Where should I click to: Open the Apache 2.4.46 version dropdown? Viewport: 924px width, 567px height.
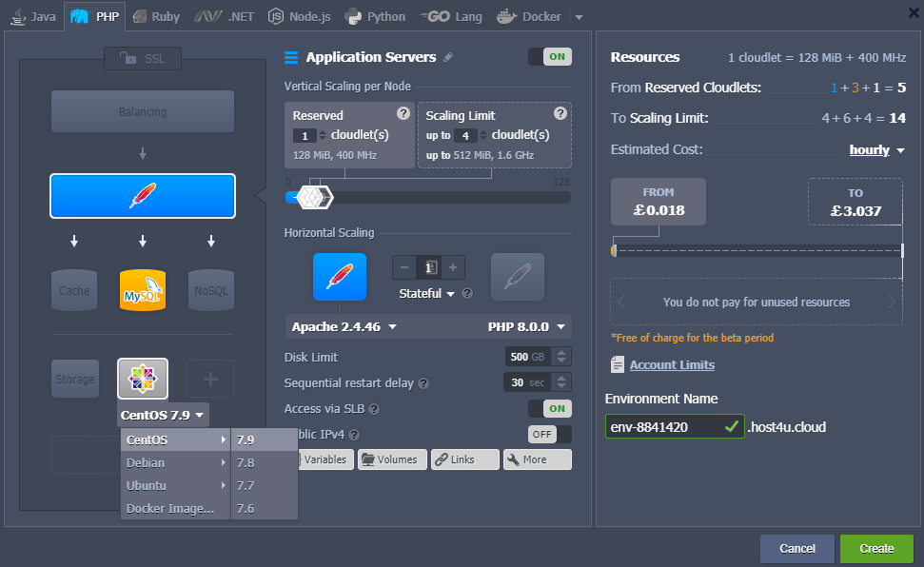[344, 326]
